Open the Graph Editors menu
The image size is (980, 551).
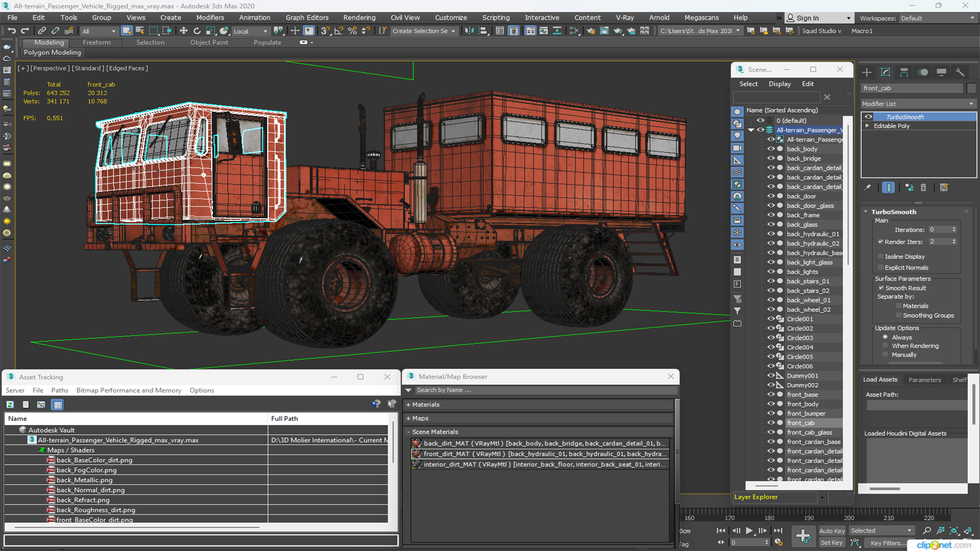click(x=307, y=17)
